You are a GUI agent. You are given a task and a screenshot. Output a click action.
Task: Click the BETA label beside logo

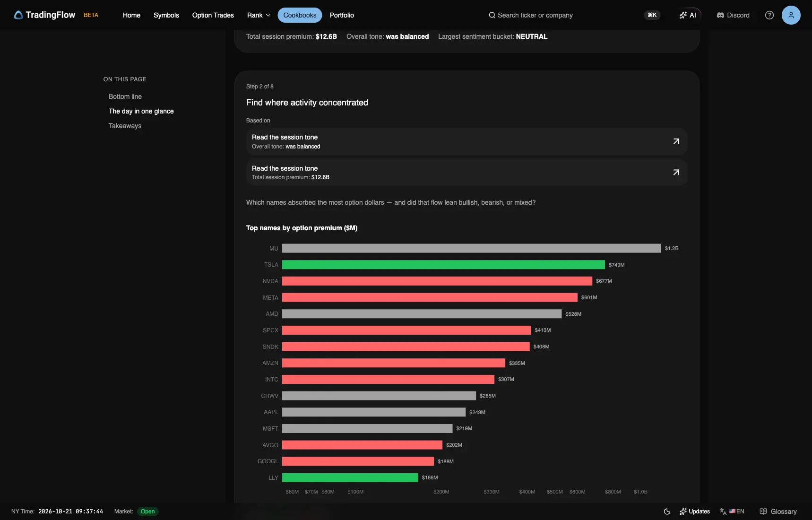tap(91, 15)
